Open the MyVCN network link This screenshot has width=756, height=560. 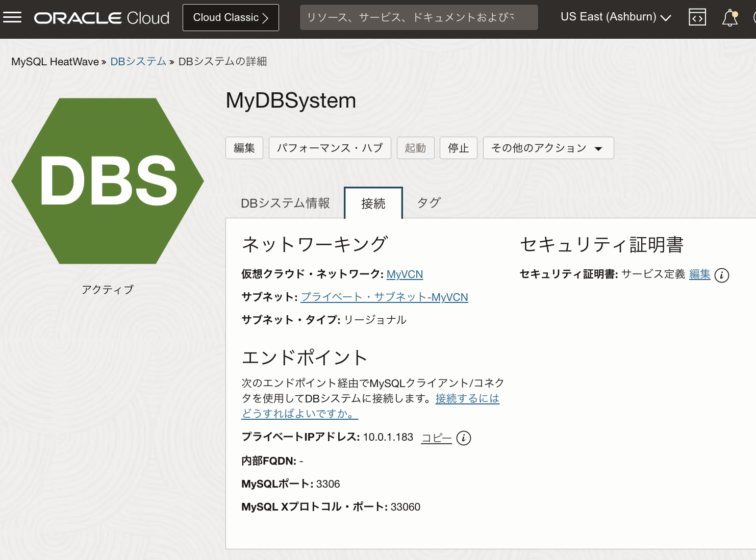(405, 274)
